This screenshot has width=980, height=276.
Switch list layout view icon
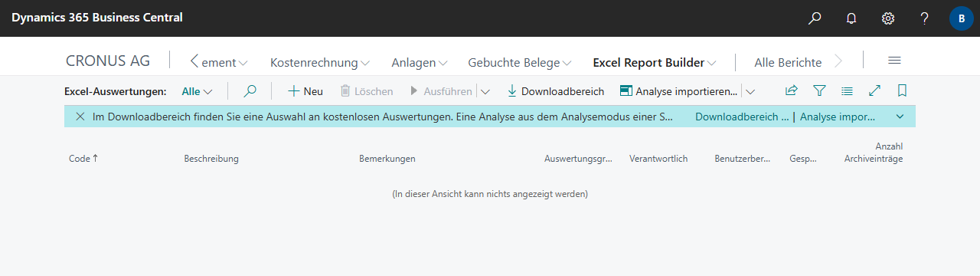pos(847,90)
